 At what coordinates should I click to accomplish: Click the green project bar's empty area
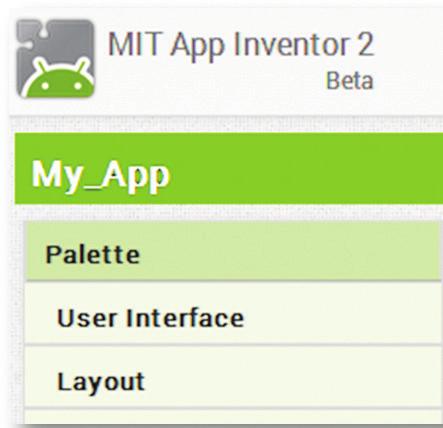307,168
